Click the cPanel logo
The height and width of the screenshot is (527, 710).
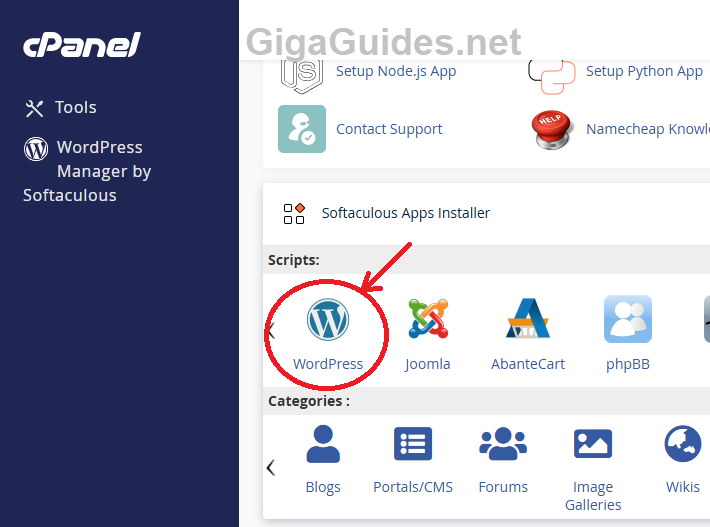tap(82, 45)
